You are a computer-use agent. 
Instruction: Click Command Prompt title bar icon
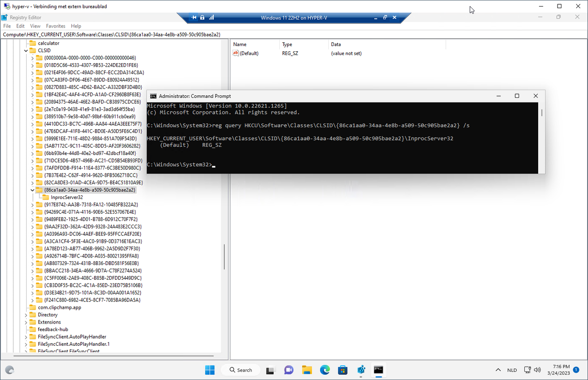click(x=153, y=96)
